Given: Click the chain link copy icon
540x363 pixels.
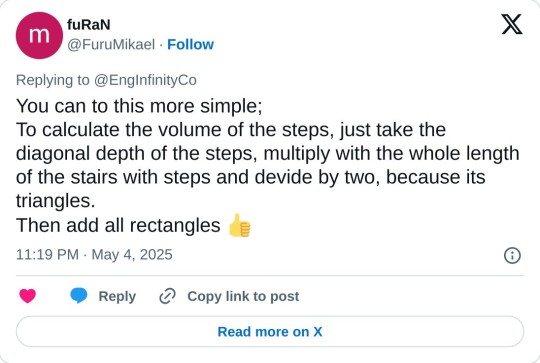Looking at the screenshot, I should (x=167, y=296).
